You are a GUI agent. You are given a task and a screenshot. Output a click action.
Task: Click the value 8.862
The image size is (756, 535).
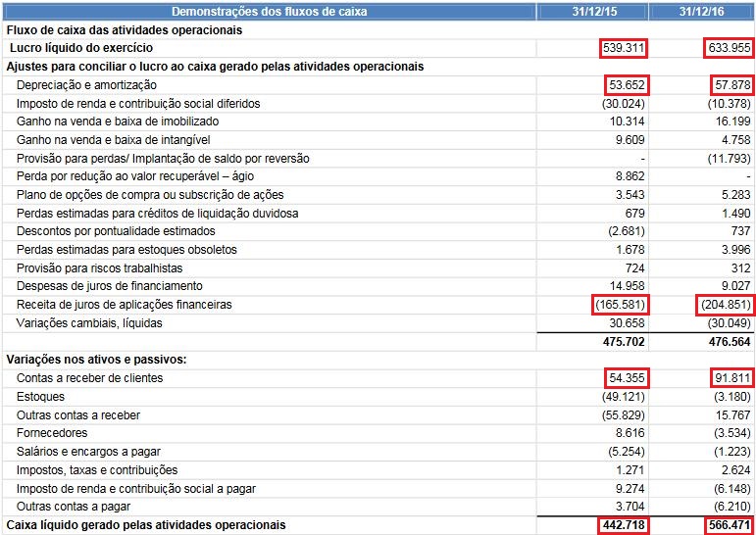point(630,177)
